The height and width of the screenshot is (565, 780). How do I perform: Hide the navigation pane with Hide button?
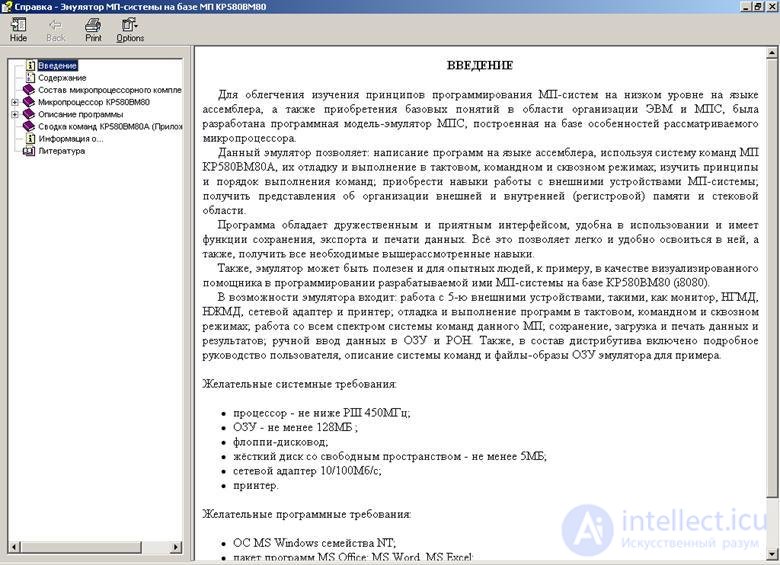18,30
